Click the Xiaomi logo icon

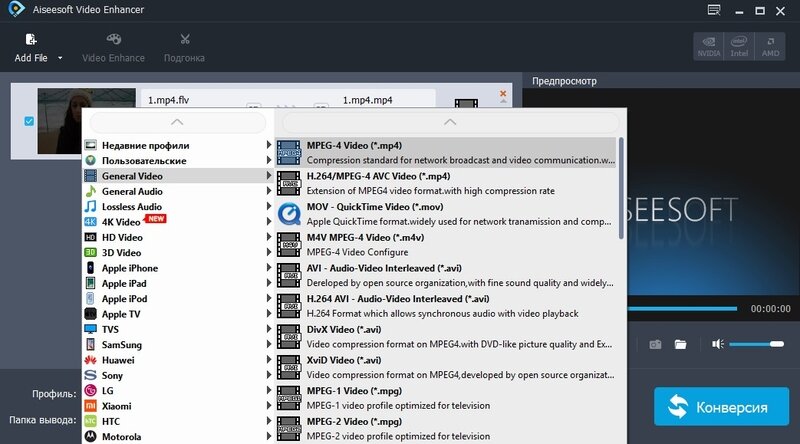pos(90,406)
